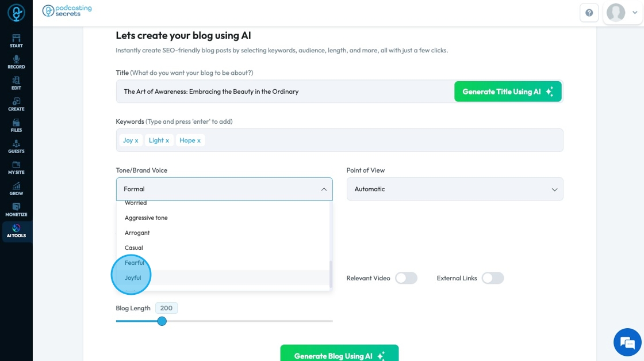Image resolution: width=644 pixels, height=361 pixels.
Task: Expand the user profile menu arrow
Action: coord(635,13)
